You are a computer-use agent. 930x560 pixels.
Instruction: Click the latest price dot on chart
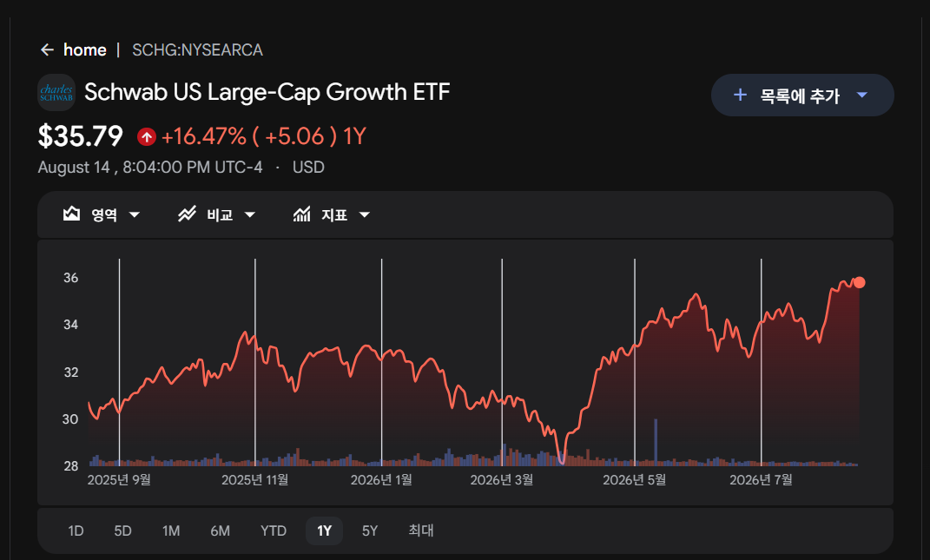(x=859, y=282)
